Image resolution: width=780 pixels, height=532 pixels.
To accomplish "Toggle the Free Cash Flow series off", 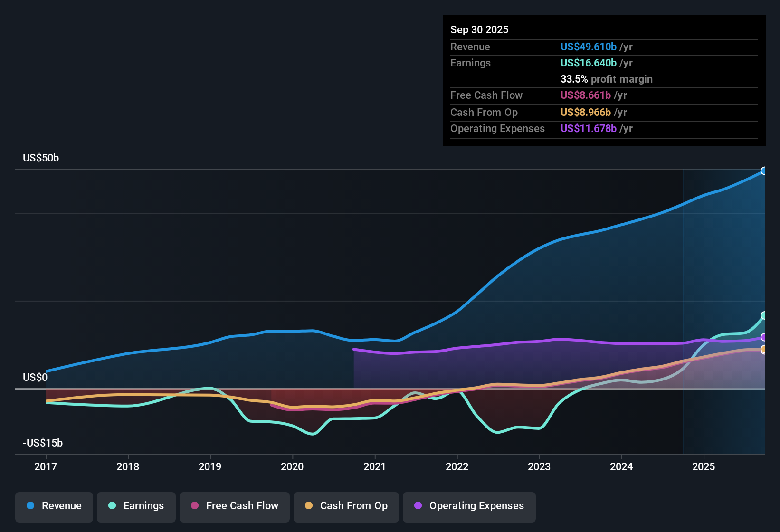I will [234, 506].
